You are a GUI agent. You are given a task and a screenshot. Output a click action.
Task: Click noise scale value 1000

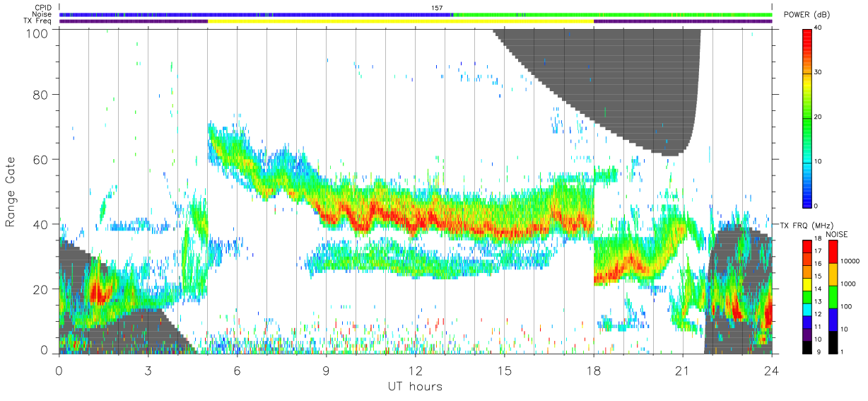pyautogui.click(x=848, y=283)
